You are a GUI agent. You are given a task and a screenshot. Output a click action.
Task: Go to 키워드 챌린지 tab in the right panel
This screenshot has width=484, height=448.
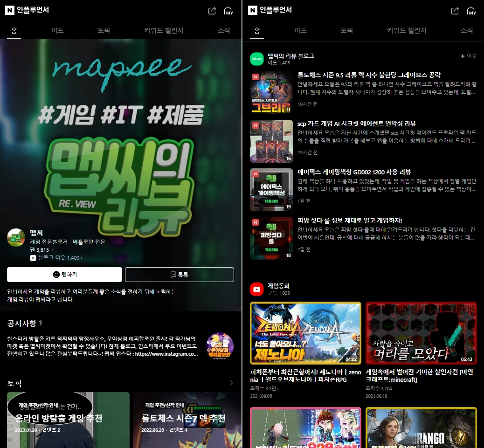click(407, 31)
